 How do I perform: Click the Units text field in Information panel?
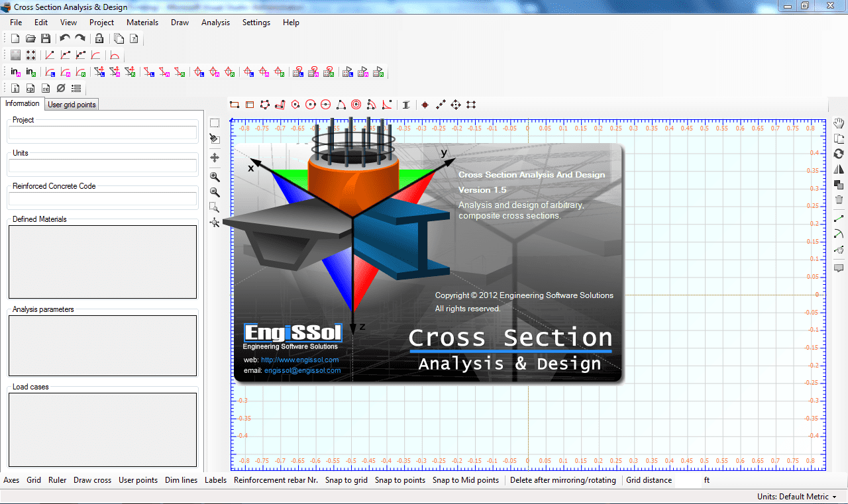[x=103, y=166]
